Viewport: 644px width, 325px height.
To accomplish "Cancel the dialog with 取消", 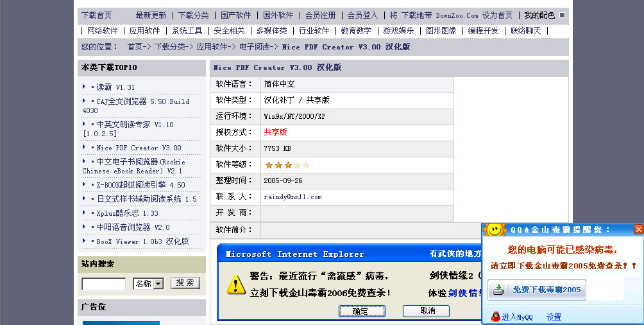I will (426, 311).
